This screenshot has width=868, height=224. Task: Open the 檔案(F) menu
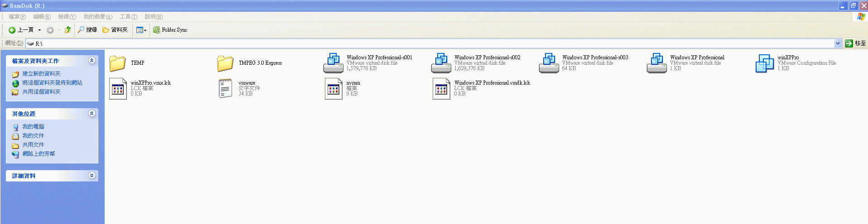[17, 17]
